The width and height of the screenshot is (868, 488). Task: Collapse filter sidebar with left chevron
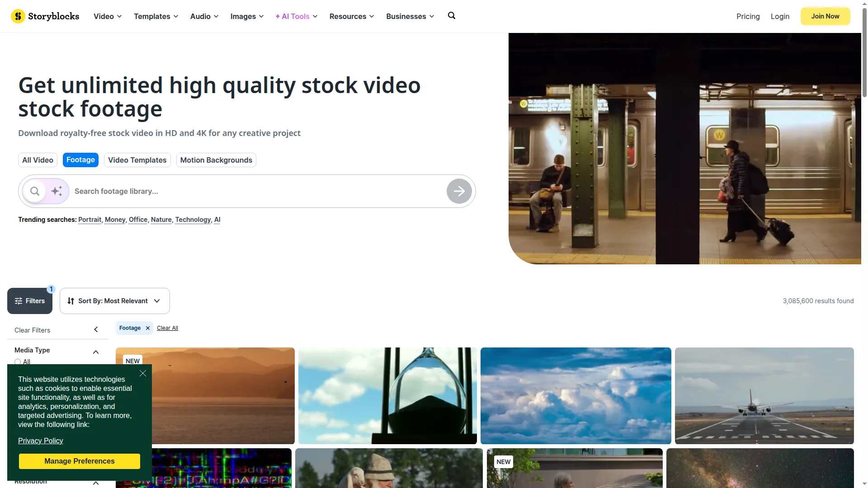96,330
